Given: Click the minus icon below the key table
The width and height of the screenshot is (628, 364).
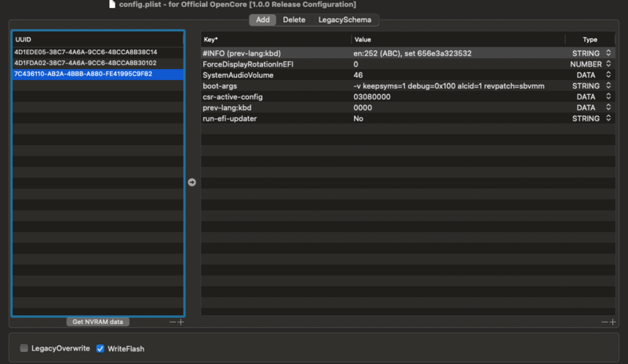Looking at the screenshot, I should tap(604, 322).
